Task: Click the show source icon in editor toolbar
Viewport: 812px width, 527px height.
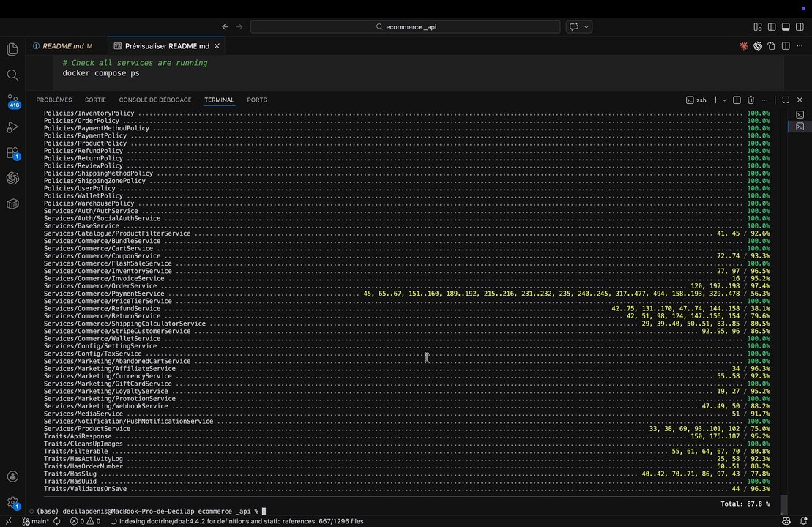Action: [x=772, y=46]
